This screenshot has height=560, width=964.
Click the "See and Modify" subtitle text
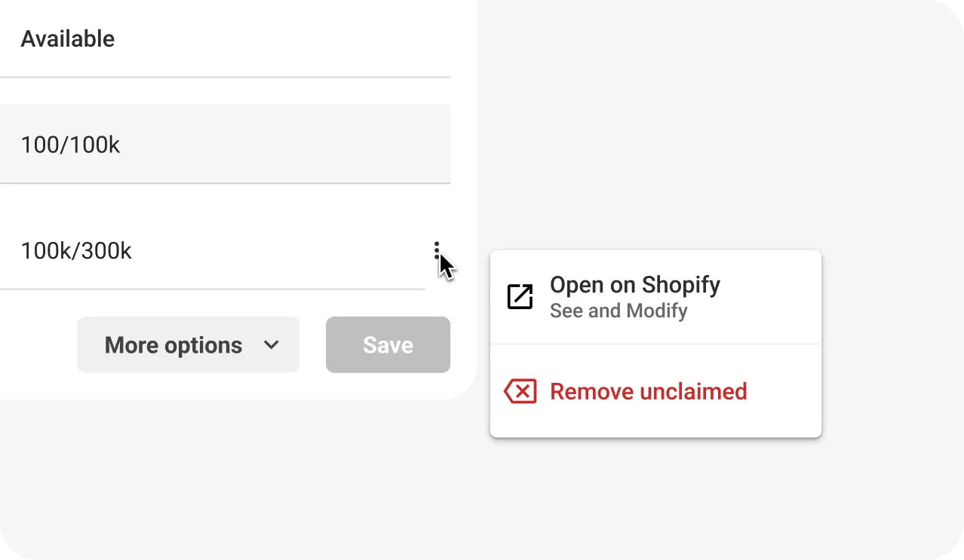pos(619,311)
